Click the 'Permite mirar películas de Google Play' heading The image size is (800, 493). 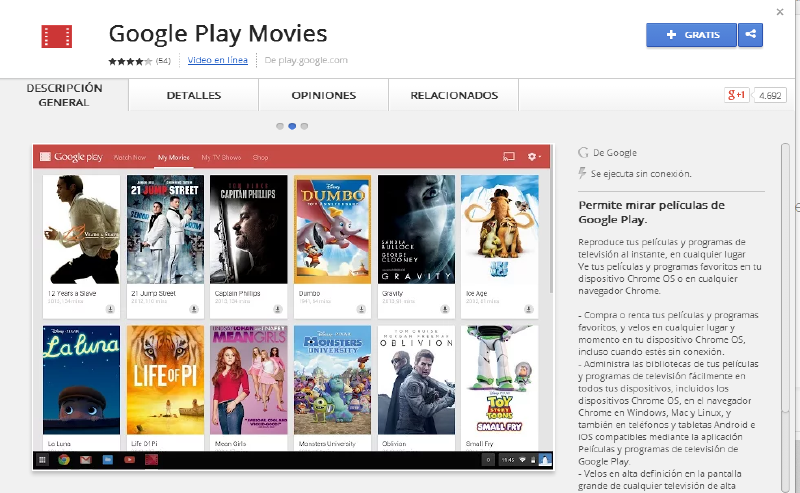point(652,212)
